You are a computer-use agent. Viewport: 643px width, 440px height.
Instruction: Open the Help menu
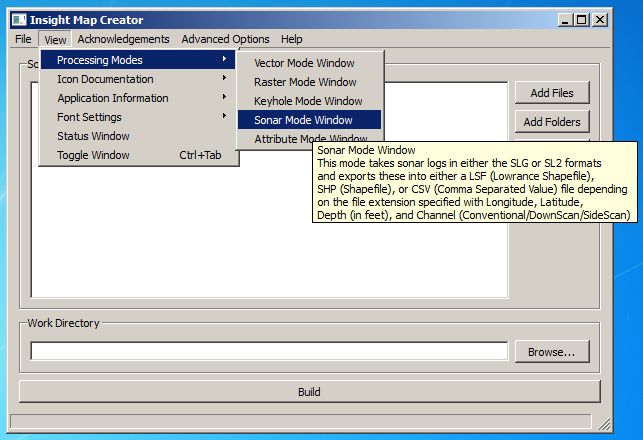pyautogui.click(x=291, y=39)
